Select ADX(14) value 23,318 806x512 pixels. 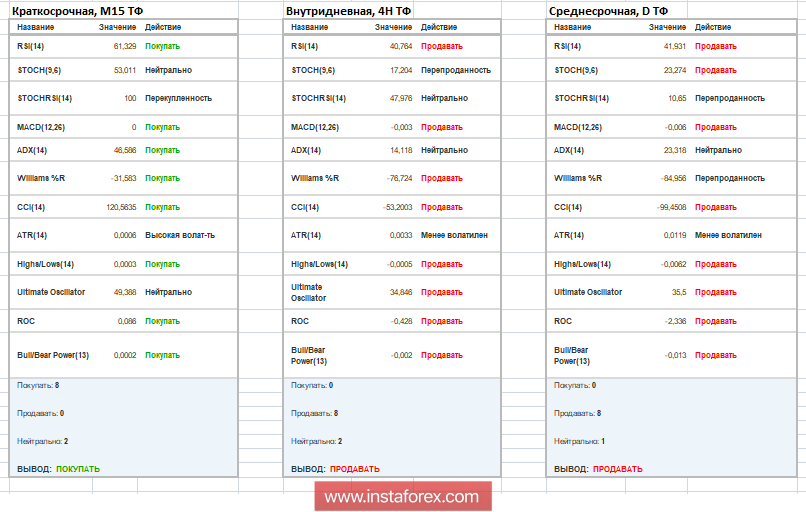[675, 151]
